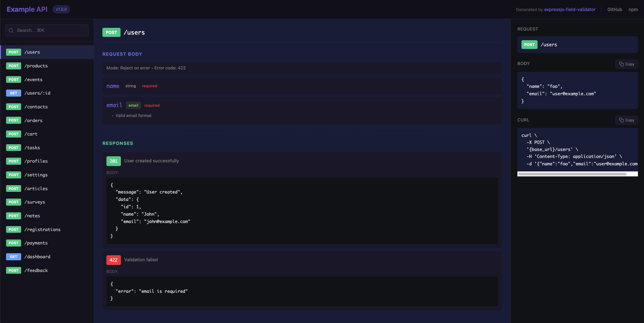The height and width of the screenshot is (323, 644).
Task: Open the npm link
Action: pyautogui.click(x=633, y=9)
